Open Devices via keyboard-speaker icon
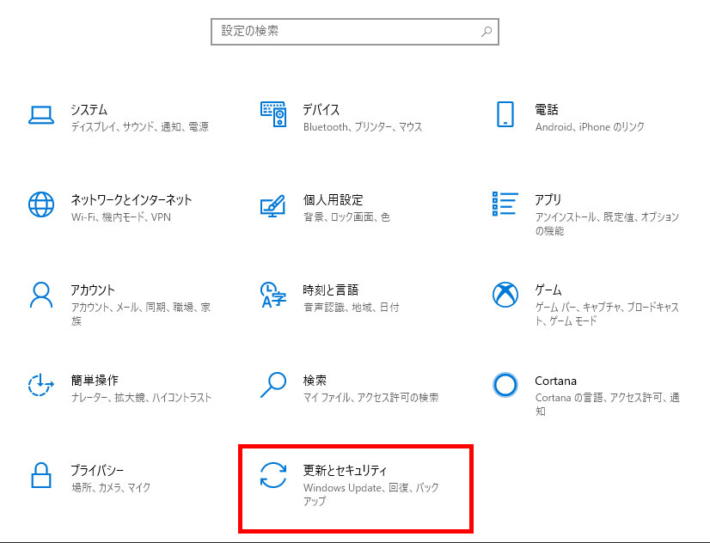Viewport: 710px width, 543px height. click(x=273, y=115)
